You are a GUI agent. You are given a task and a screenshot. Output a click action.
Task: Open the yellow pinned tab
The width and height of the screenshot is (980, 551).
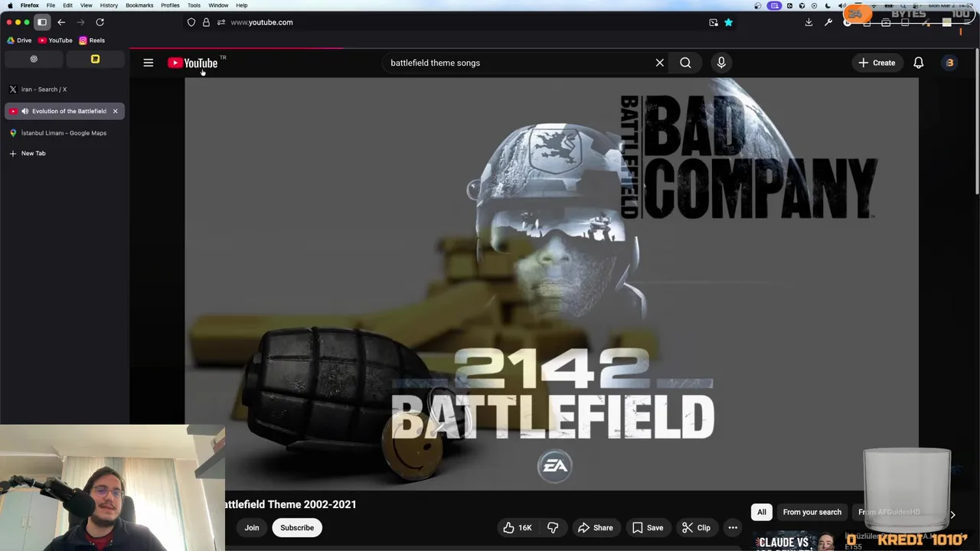tap(95, 59)
